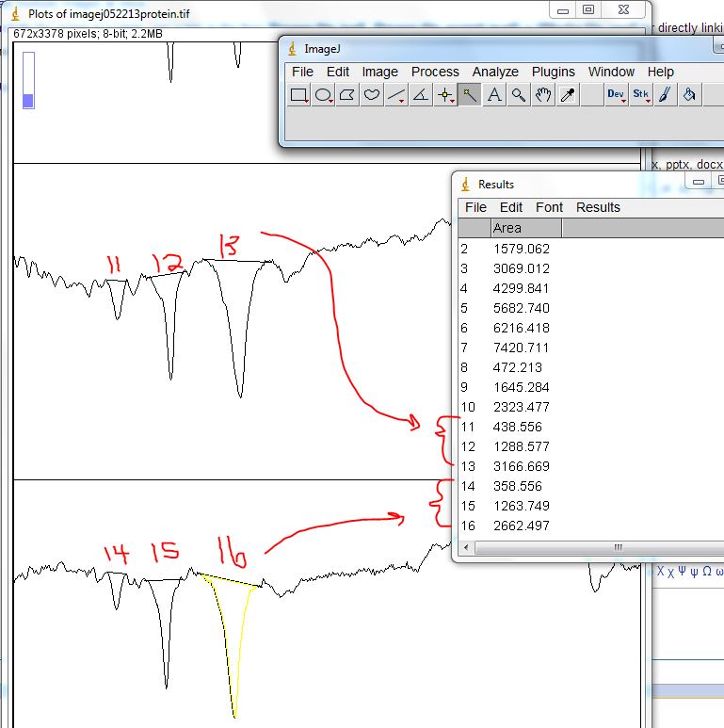Open the Plugins menu
724x728 pixels.
pyautogui.click(x=553, y=72)
